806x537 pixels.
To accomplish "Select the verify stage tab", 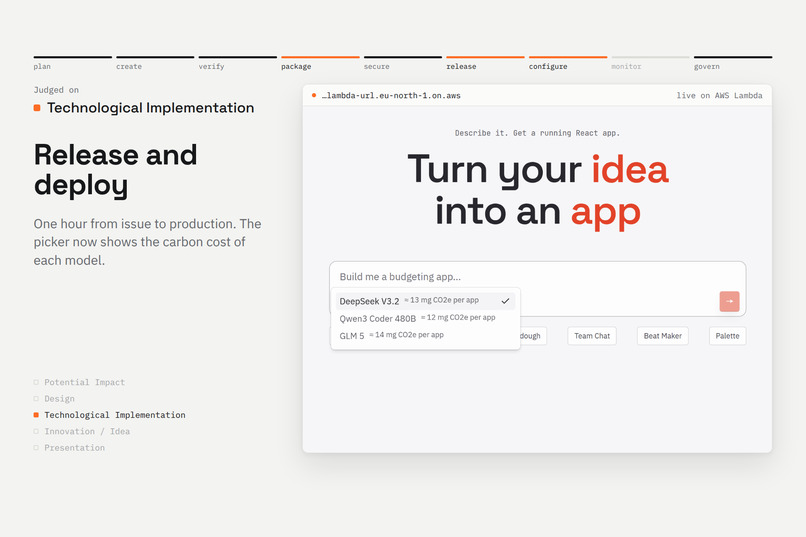I will (237, 63).
